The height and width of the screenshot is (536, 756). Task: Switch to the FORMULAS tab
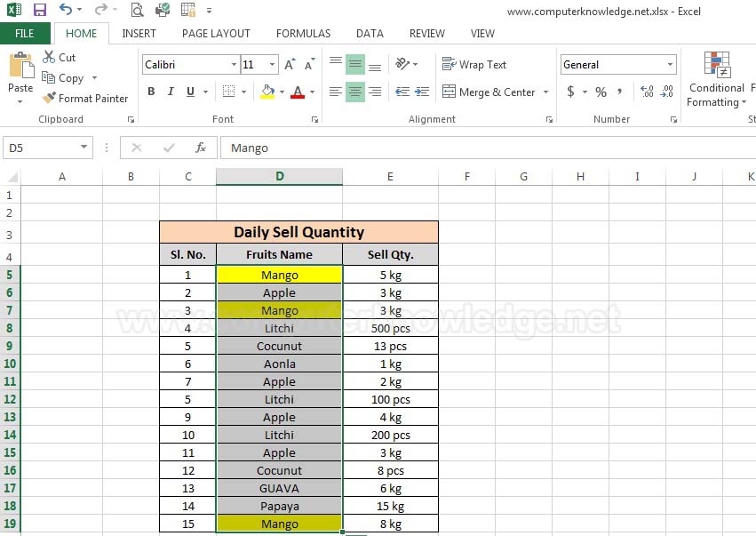(x=303, y=33)
